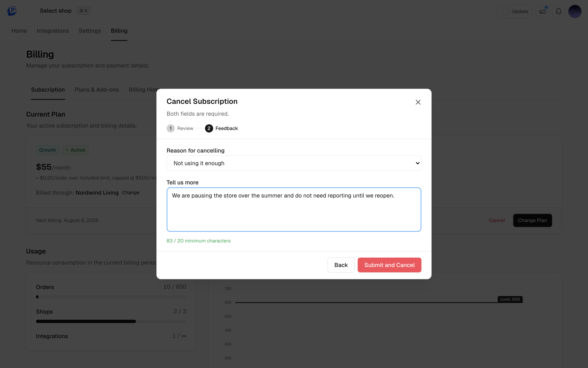Click Submit and Cancel

[389, 265]
